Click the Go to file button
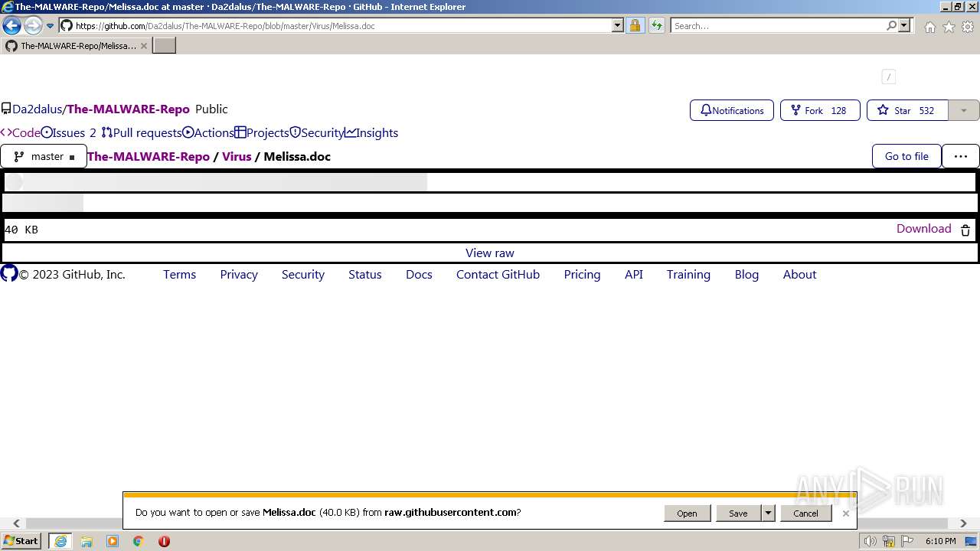Image resolution: width=980 pixels, height=551 pixels. (x=906, y=156)
